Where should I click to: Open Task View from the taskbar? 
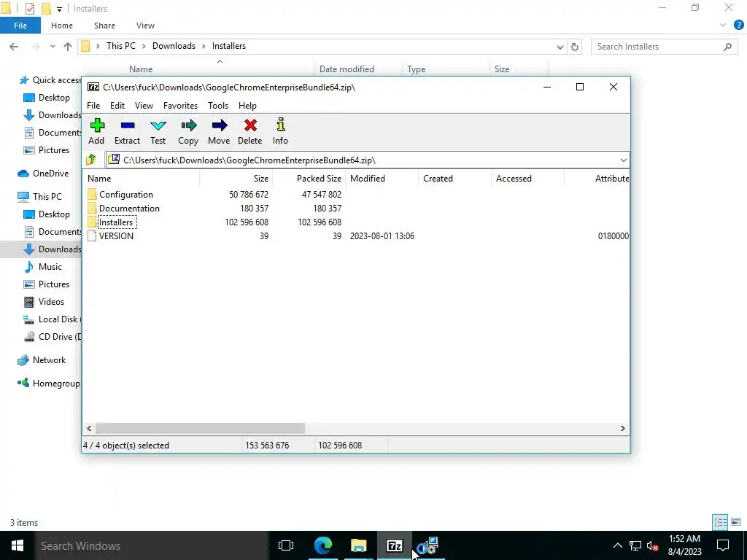[286, 545]
